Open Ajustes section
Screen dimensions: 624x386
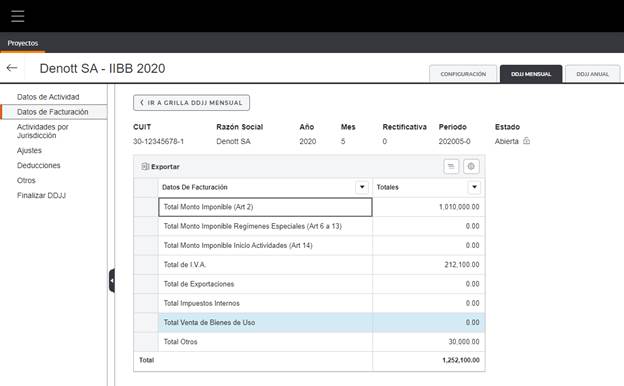29,150
